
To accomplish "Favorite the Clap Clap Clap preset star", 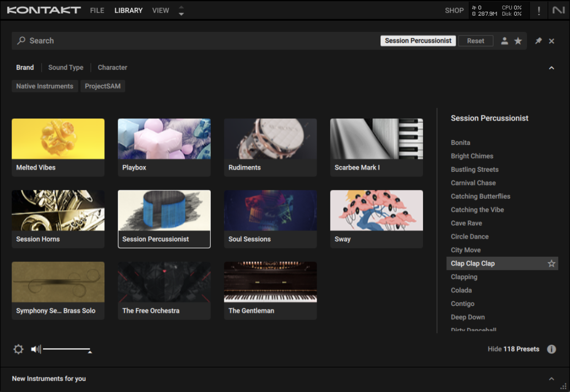I will (x=551, y=263).
